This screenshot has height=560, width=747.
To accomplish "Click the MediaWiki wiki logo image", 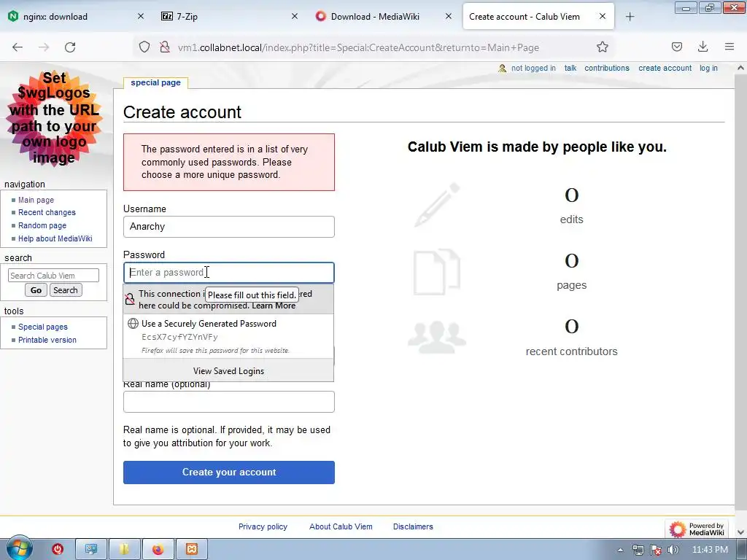I will pyautogui.click(x=54, y=118).
